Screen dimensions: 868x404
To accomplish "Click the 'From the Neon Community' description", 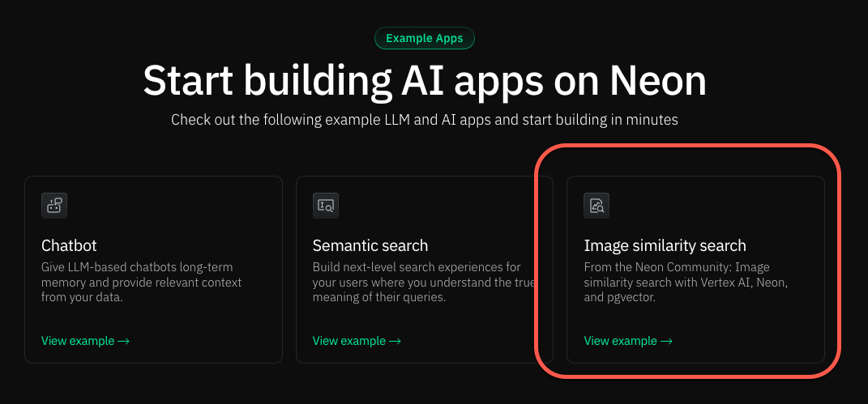I will point(686,283).
